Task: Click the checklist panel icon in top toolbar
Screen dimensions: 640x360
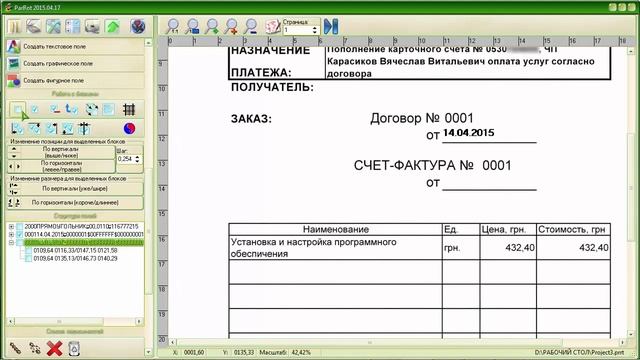Action: pos(73,27)
